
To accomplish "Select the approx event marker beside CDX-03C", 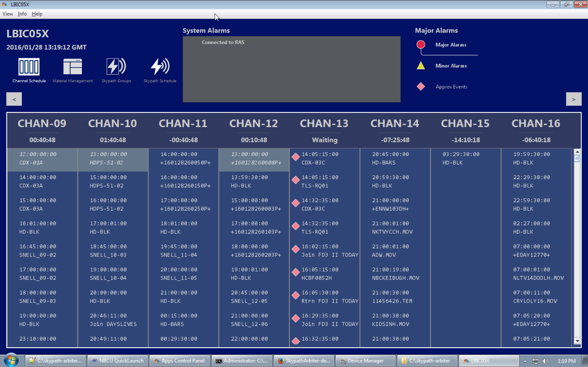I will pyautogui.click(x=295, y=157).
